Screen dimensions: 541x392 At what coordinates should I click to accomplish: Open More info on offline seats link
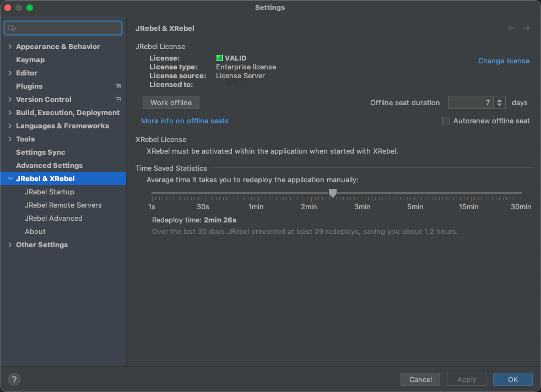pos(185,121)
